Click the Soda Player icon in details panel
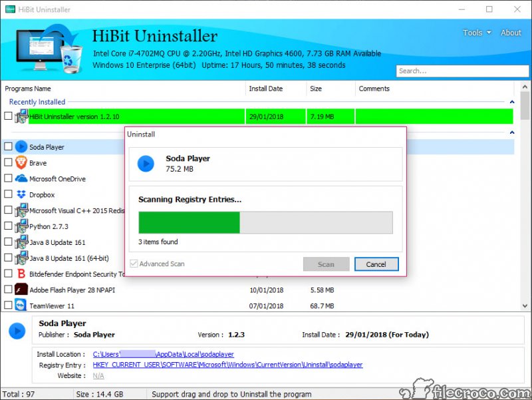 pyautogui.click(x=17, y=331)
